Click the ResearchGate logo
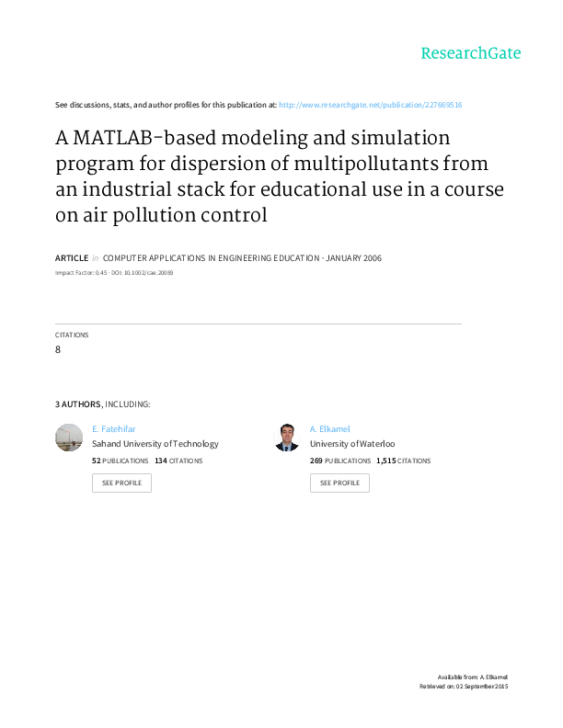The width and height of the screenshot is (563, 728). (x=470, y=53)
